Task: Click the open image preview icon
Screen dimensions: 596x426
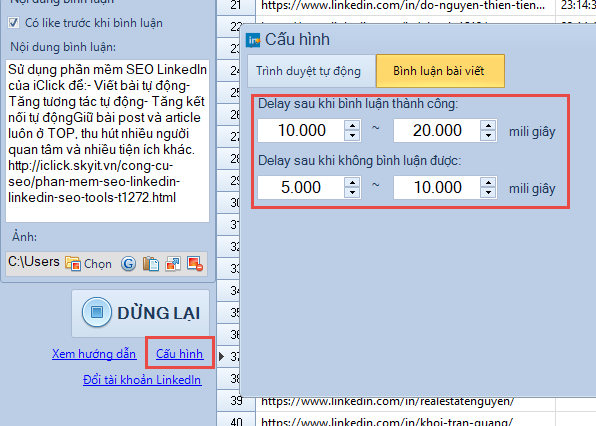Action: pos(173,263)
